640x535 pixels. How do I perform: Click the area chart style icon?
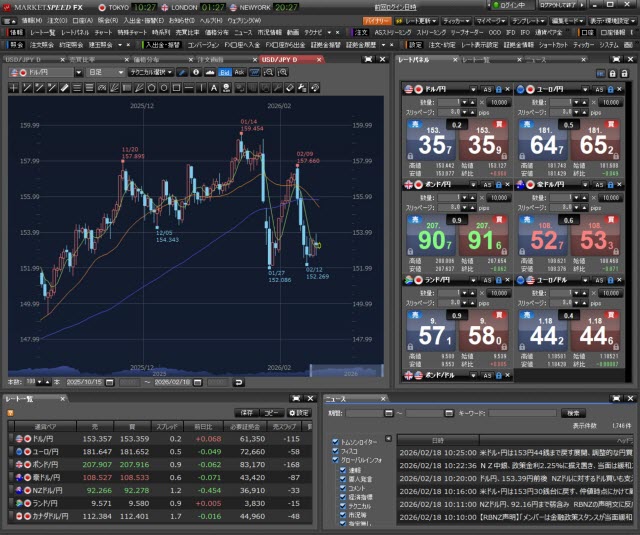[x=210, y=72]
